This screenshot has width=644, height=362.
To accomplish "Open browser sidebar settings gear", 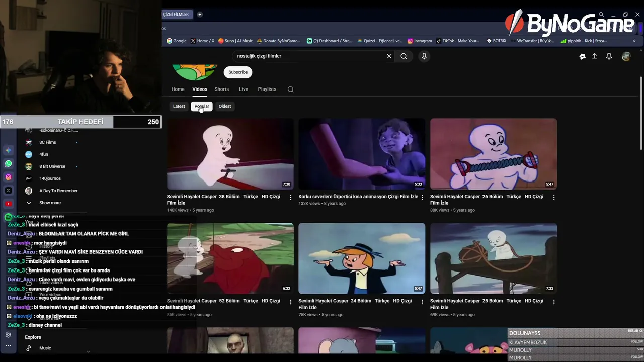I will (x=8, y=335).
